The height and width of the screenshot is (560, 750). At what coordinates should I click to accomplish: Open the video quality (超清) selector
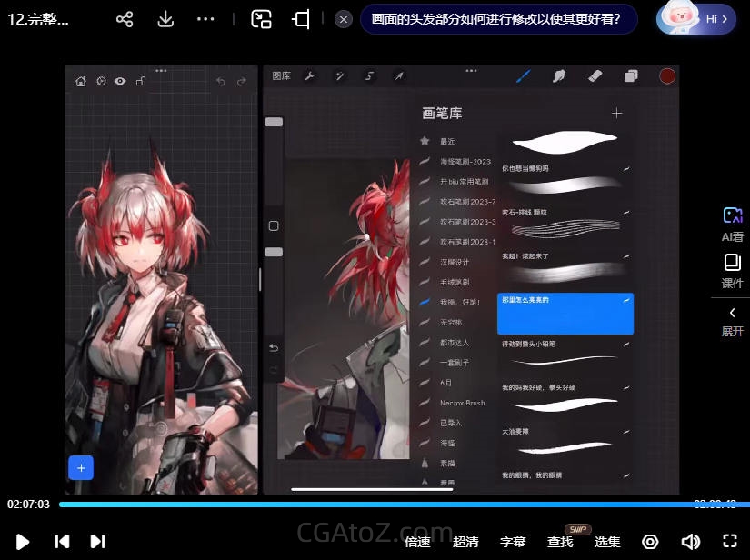[x=465, y=542]
